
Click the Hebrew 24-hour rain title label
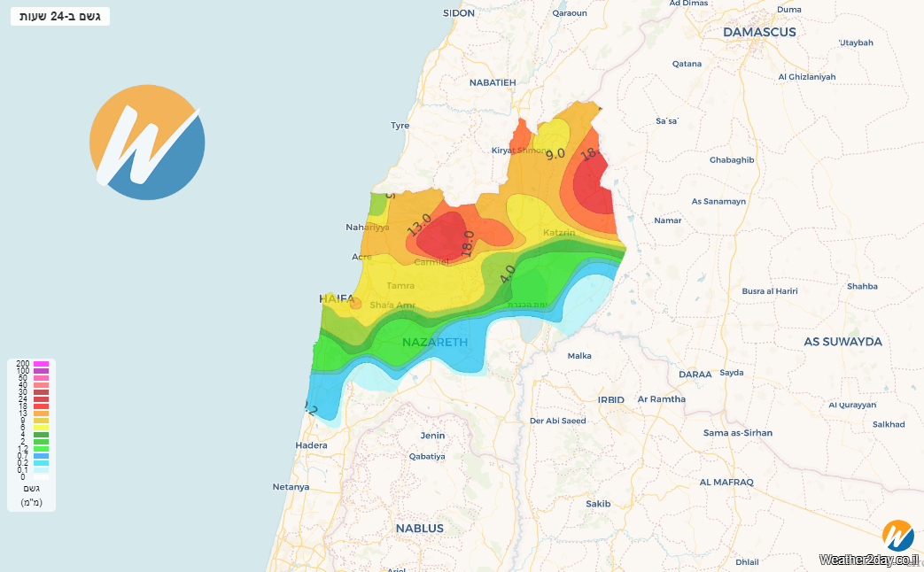(59, 16)
